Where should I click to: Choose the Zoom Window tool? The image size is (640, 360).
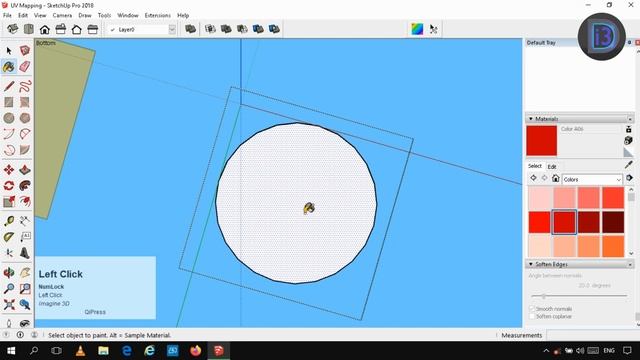[25, 288]
